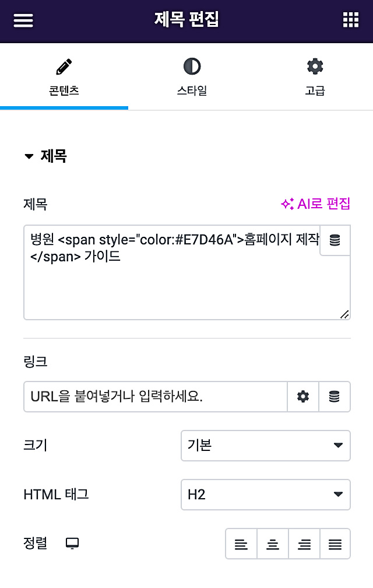Set alignment to left

tap(241, 544)
